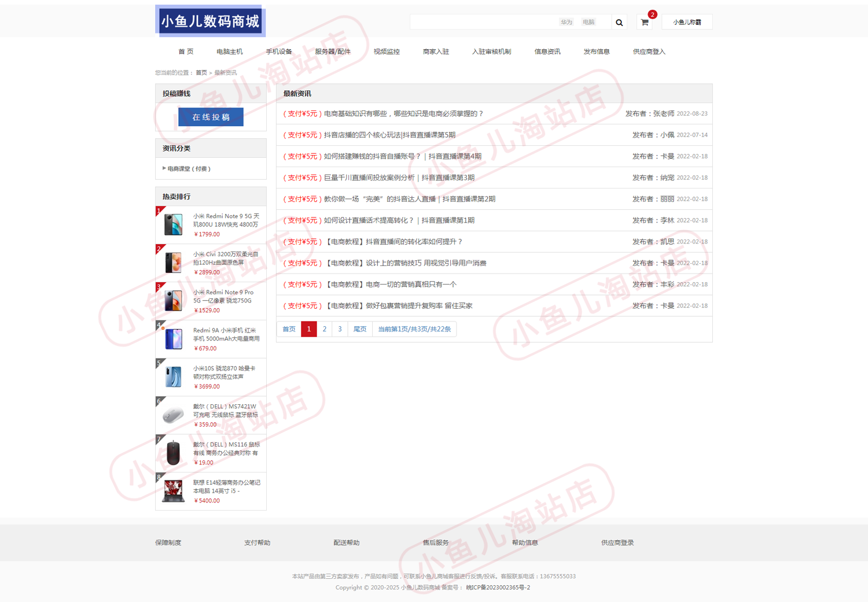This screenshot has width=868, height=602.
Task: Open the 手机设备 menu item
Action: tap(278, 51)
